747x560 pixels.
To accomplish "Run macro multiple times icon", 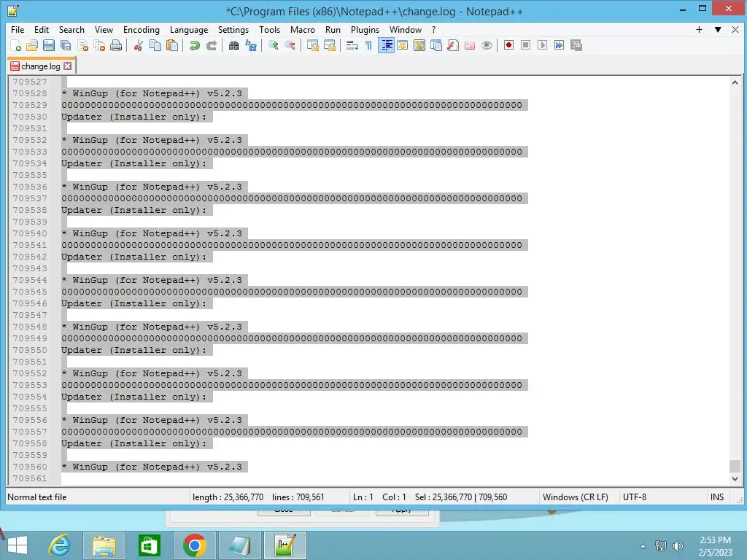I will pos(560,45).
